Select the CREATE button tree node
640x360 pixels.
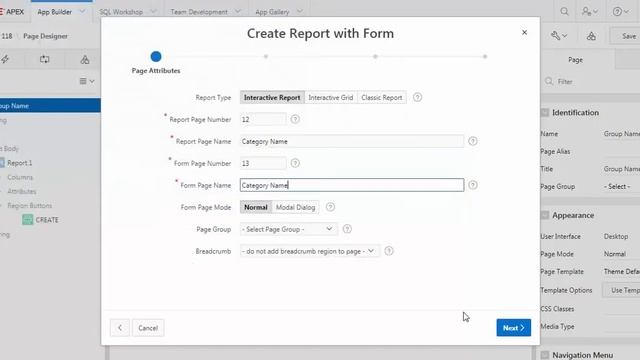tap(47, 220)
